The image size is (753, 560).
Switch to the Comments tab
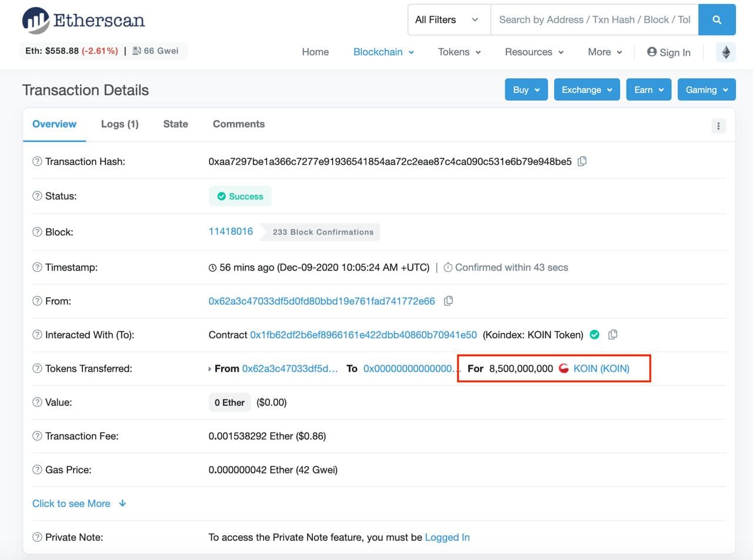tap(238, 124)
